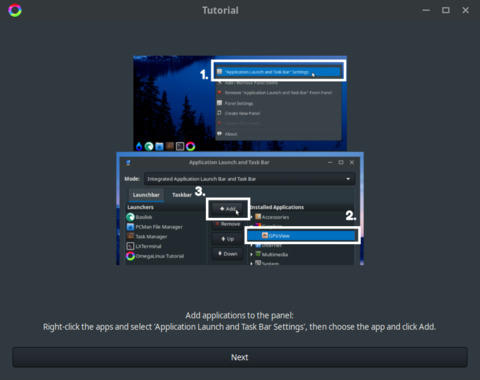Click the Down button in the tutorial picture
The image size is (480, 380).
[x=228, y=254]
